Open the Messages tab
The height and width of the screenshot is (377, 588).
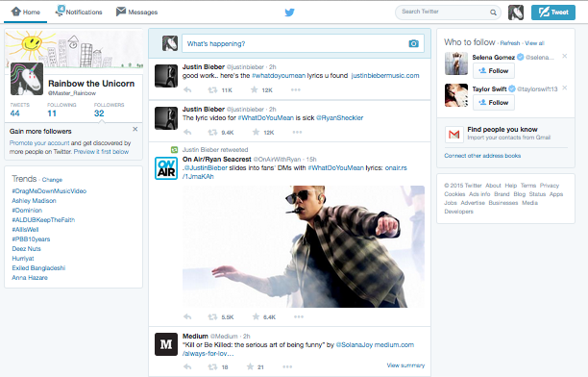[136, 12]
